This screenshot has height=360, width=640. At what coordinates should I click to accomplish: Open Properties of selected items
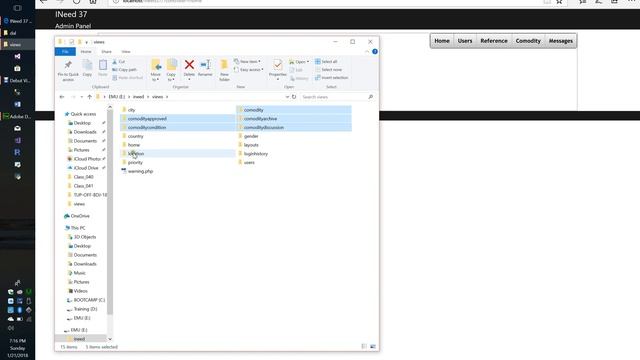tap(278, 68)
